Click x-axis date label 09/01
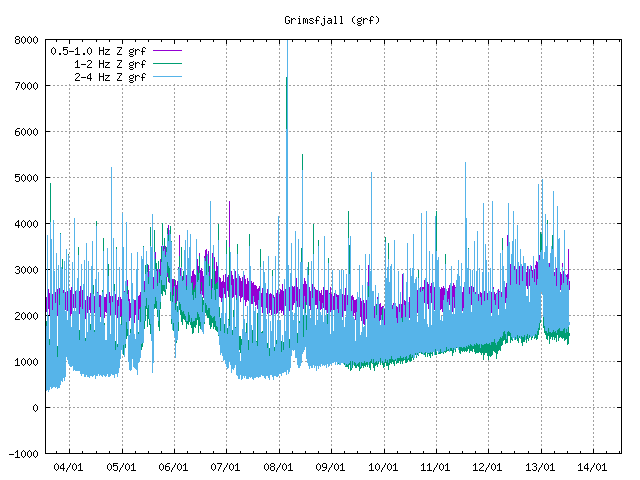Image resolution: width=640 pixels, height=480 pixels. click(x=330, y=467)
